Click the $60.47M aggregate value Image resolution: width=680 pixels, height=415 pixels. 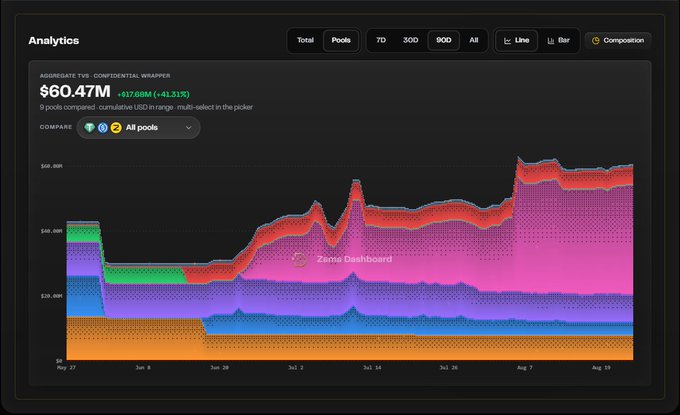[x=75, y=91]
